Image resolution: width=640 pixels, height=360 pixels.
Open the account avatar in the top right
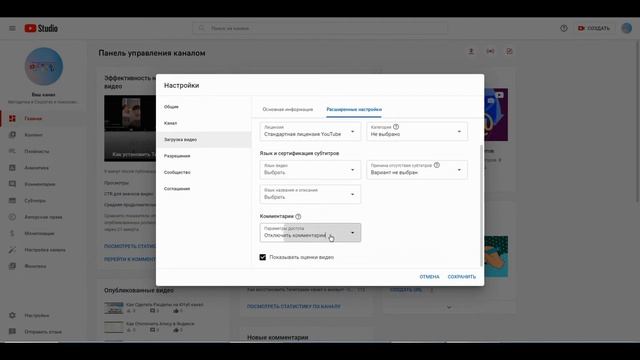tap(627, 28)
